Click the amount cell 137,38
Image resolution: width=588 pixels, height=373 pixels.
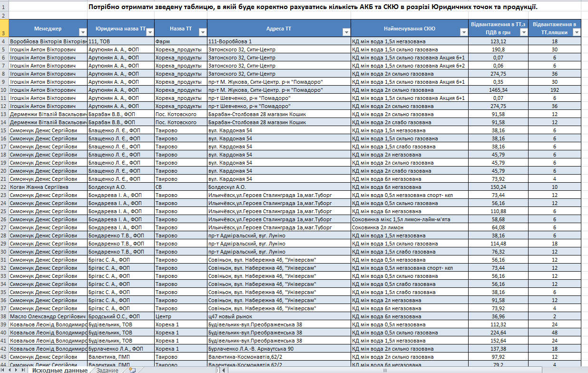point(499,349)
